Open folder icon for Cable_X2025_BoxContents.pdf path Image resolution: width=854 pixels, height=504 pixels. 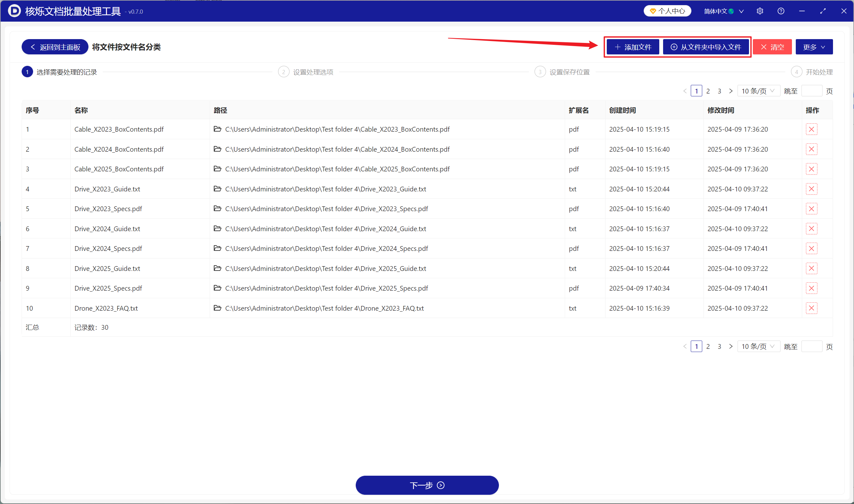pos(218,169)
